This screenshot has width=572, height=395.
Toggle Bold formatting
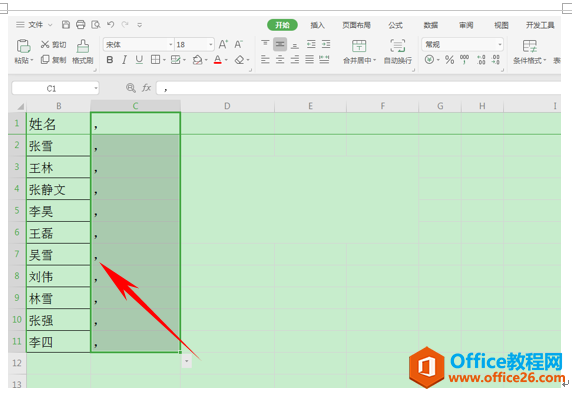pyautogui.click(x=109, y=59)
